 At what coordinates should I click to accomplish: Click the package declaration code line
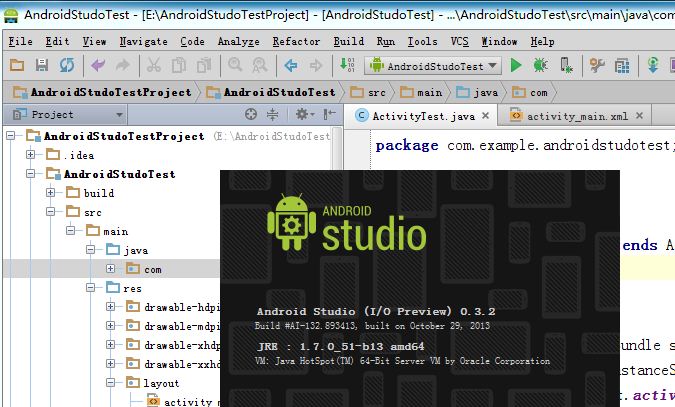525,145
